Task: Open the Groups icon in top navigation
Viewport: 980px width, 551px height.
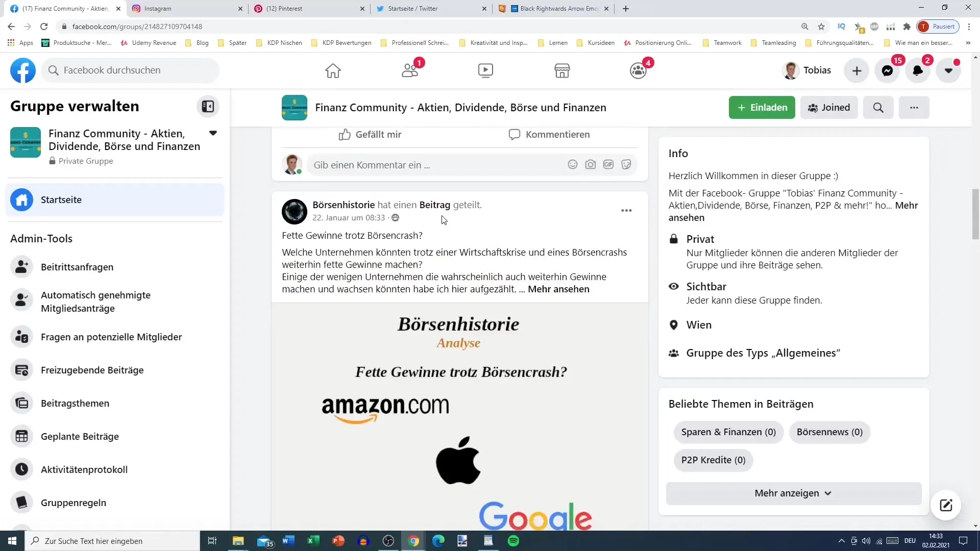Action: [638, 70]
